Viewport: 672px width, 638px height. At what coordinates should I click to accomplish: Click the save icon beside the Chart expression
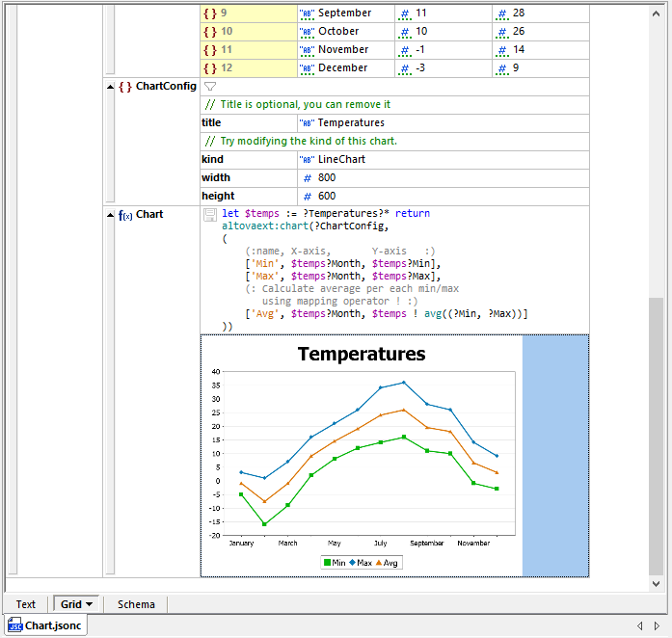[x=210, y=215]
